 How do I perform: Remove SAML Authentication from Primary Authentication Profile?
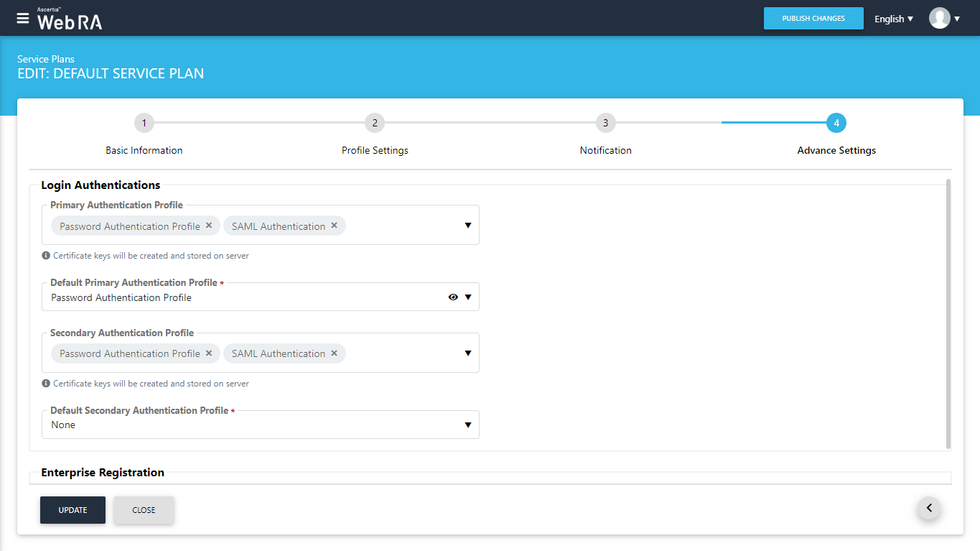point(334,226)
